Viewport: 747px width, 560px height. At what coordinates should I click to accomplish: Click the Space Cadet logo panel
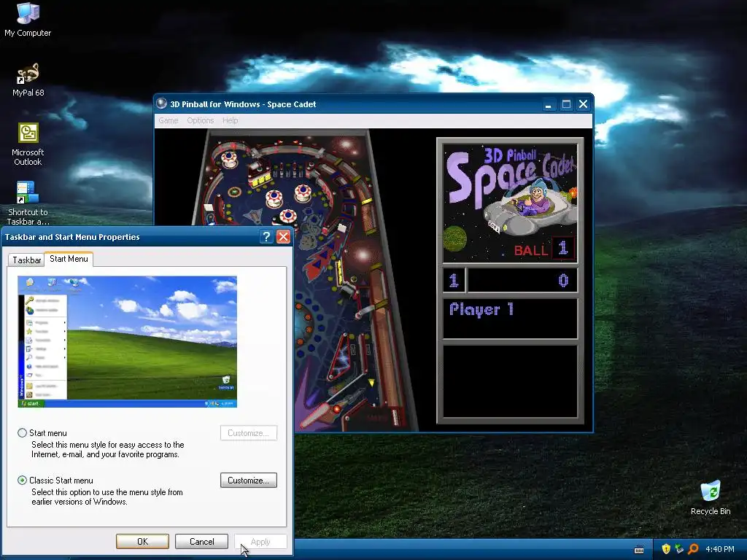pos(510,202)
